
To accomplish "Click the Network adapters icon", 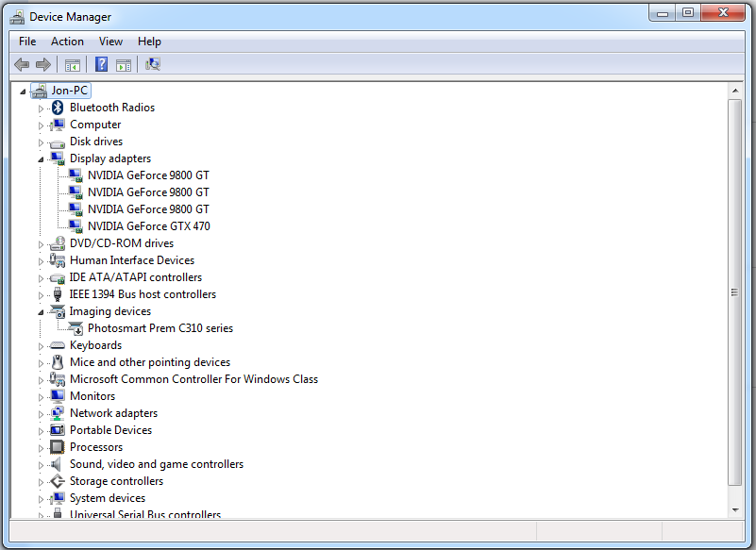I will 58,413.
